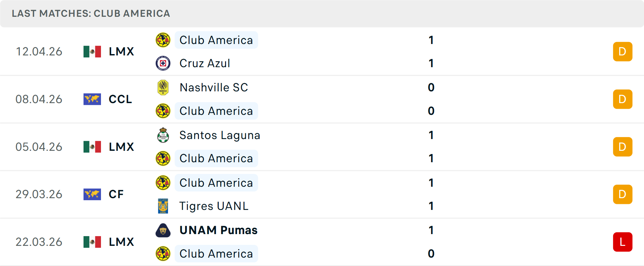This screenshot has width=644, height=266.
Task: Click the Club America crest next to Cruz Azul match
Action: point(163,40)
